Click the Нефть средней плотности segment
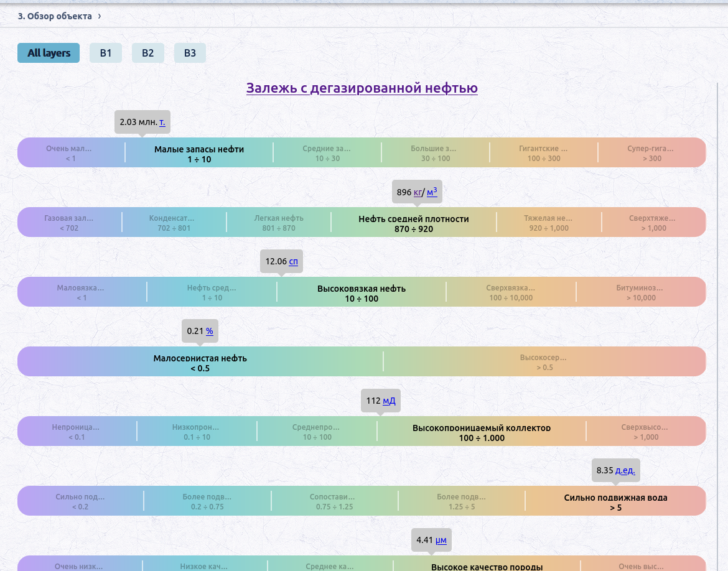Image resolution: width=728 pixels, height=571 pixels. click(414, 222)
